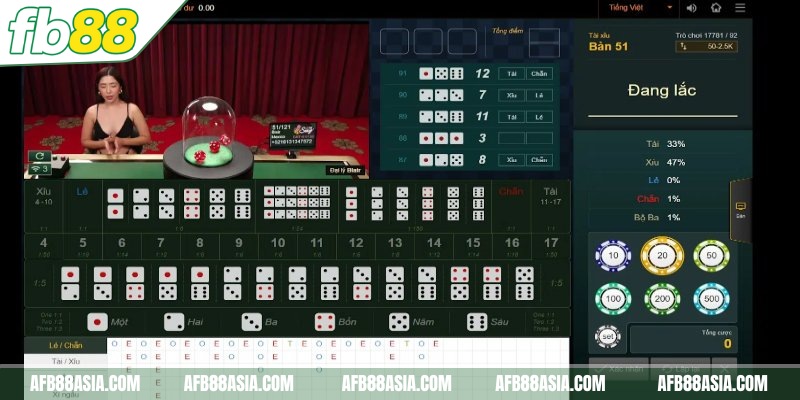Select the 10 chip

613,256
